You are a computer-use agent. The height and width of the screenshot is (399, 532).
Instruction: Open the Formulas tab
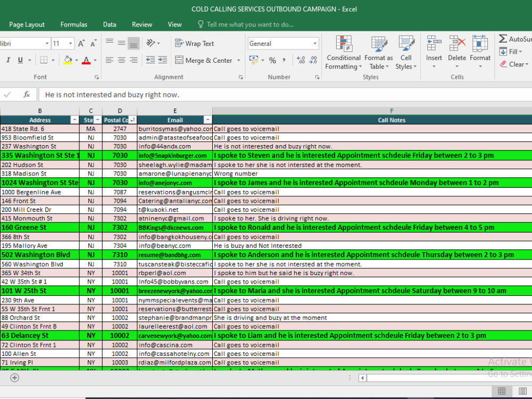click(x=73, y=24)
